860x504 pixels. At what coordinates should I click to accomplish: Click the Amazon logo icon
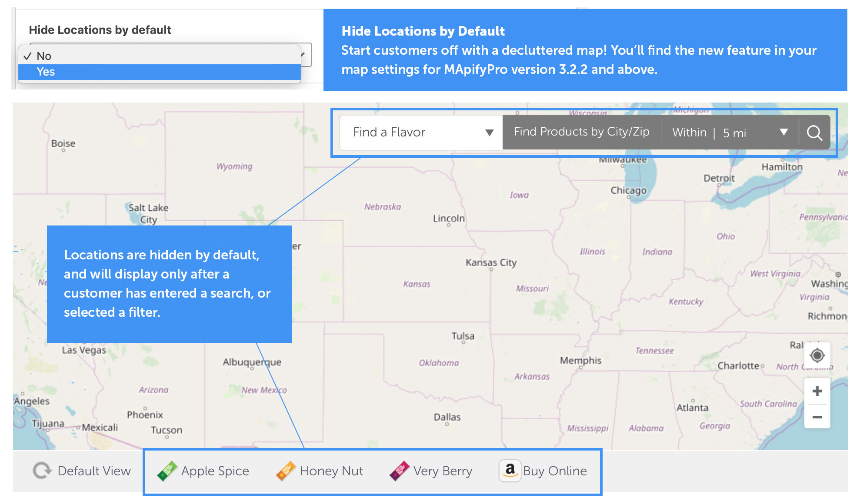point(510,471)
